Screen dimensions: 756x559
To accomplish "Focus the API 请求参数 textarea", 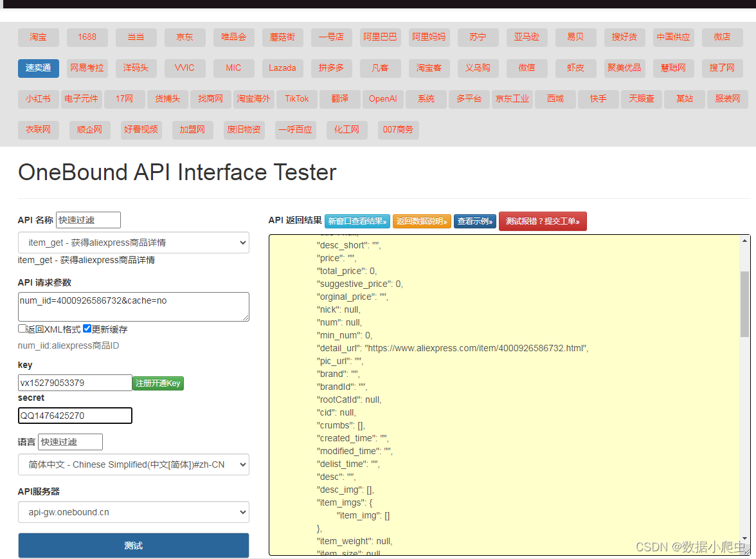I will (134, 307).
